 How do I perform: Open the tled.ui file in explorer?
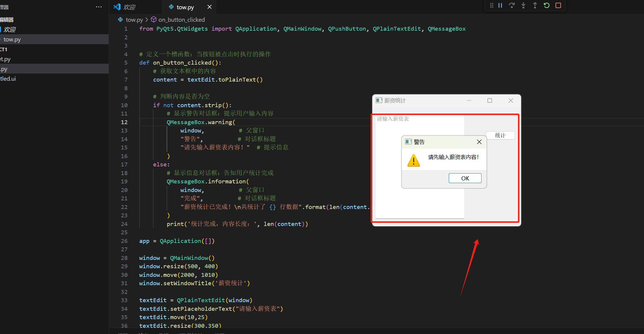(54, 79)
